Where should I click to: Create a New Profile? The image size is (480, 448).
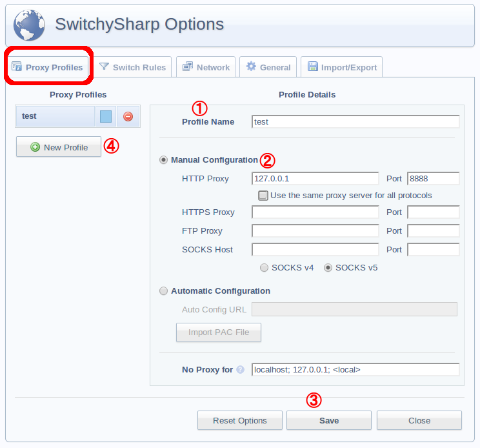point(59,147)
